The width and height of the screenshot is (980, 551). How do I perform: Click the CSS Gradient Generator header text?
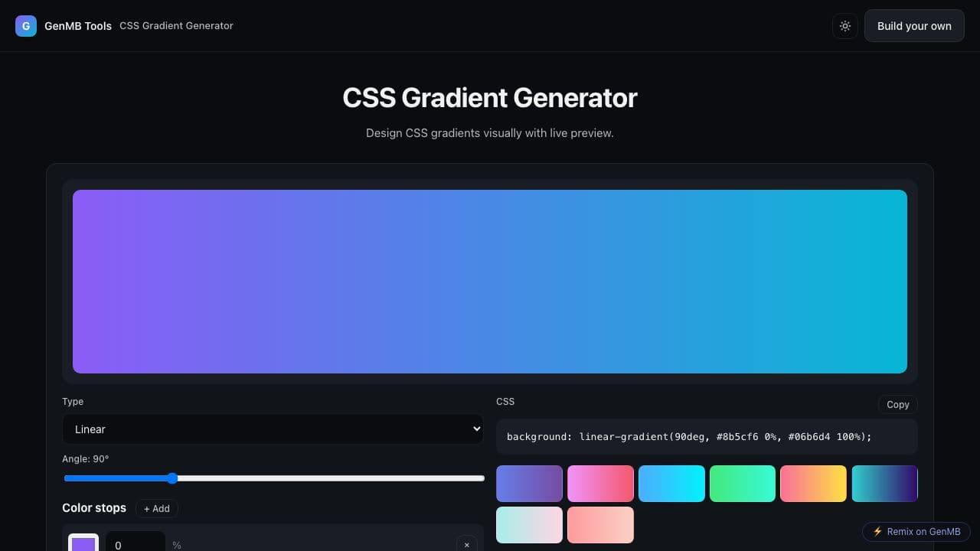pyautogui.click(x=176, y=26)
